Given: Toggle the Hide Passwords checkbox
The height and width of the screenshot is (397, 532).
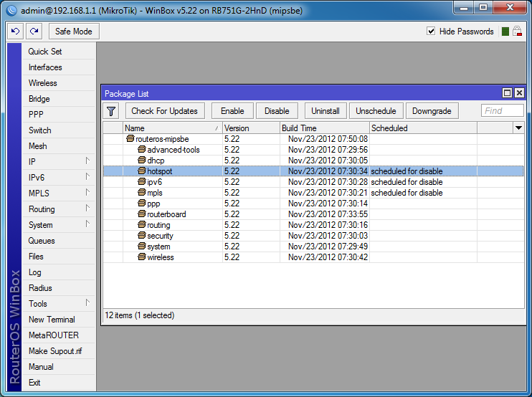Looking at the screenshot, I should pyautogui.click(x=431, y=32).
